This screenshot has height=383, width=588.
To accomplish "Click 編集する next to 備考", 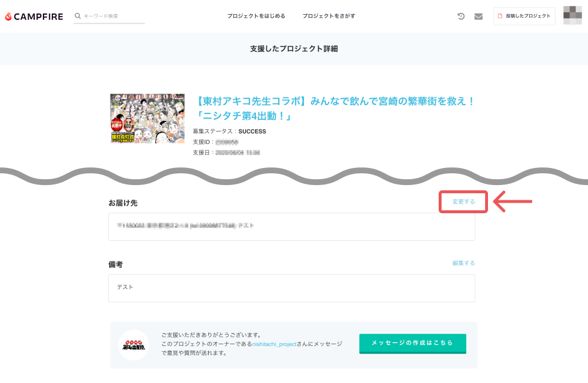I will tap(463, 263).
